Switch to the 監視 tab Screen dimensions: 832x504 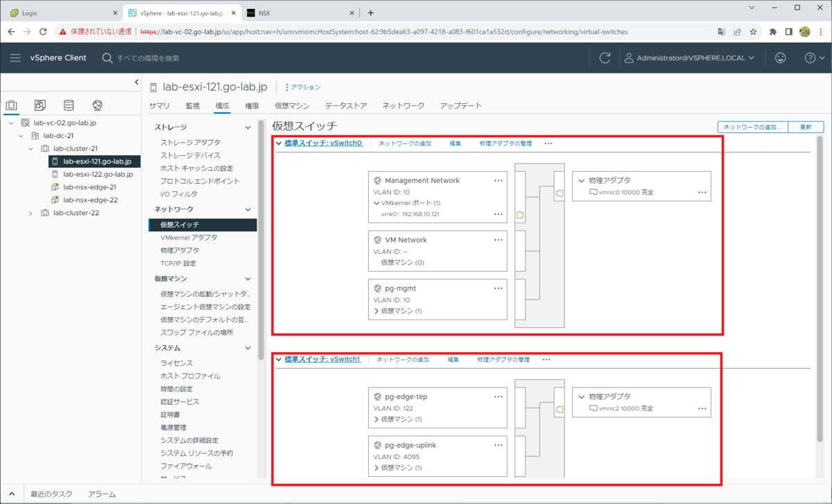(x=193, y=106)
